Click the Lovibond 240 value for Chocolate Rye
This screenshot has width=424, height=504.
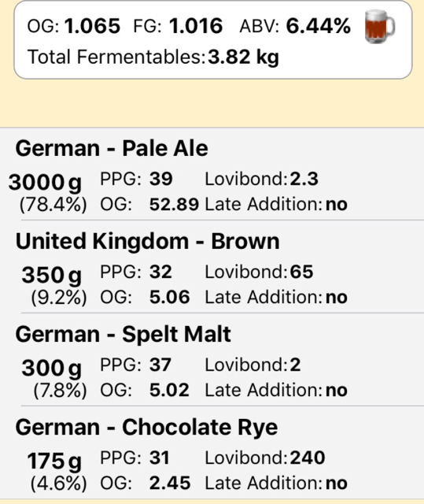tap(308, 458)
